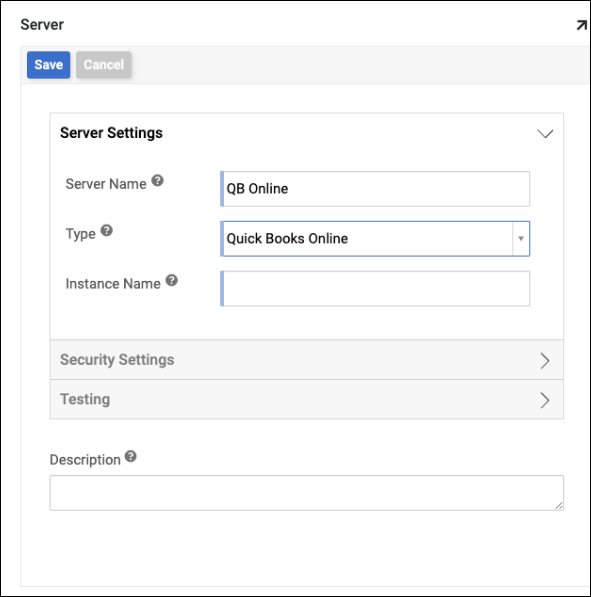Expand the Security Settings section

pos(307,360)
